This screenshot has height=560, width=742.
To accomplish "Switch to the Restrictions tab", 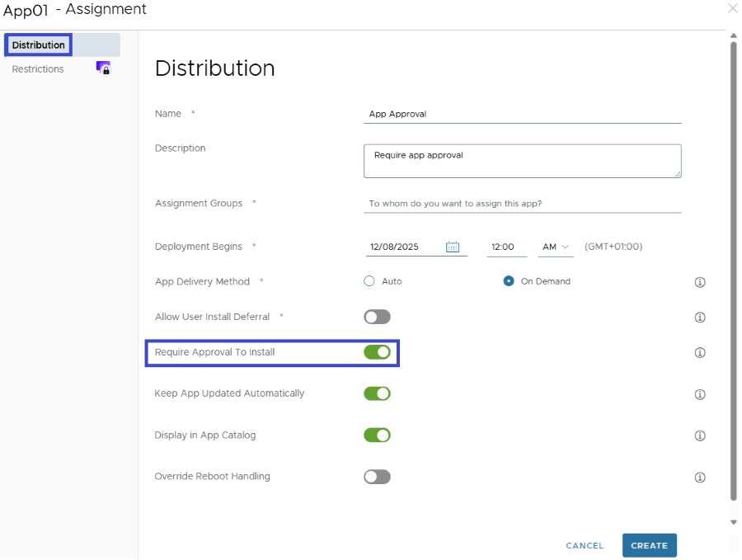I will 38,69.
